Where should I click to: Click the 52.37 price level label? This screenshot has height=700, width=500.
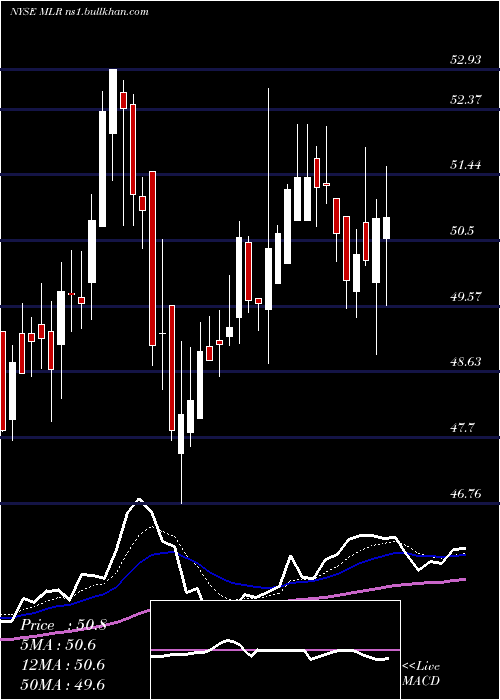466,100
